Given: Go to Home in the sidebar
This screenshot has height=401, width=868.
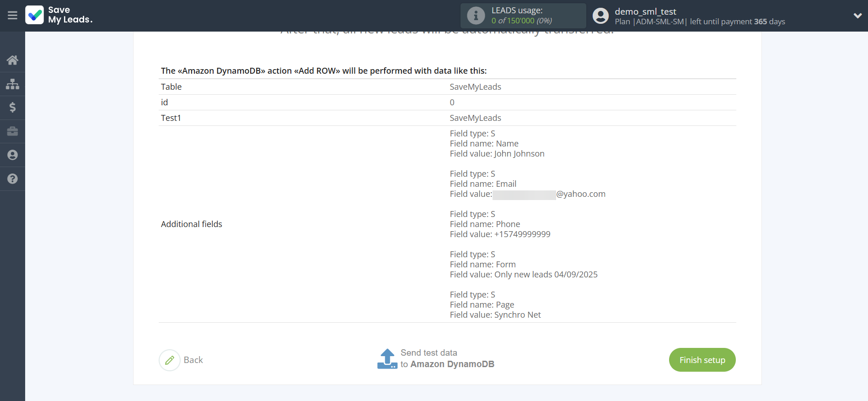Looking at the screenshot, I should [12, 60].
